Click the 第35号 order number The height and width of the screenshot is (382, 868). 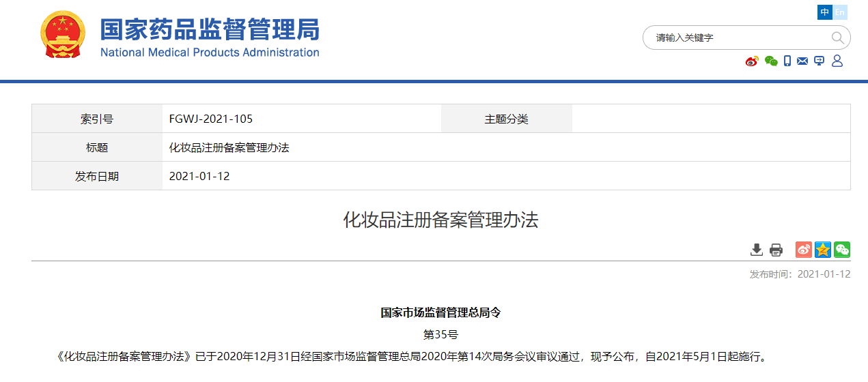click(440, 334)
